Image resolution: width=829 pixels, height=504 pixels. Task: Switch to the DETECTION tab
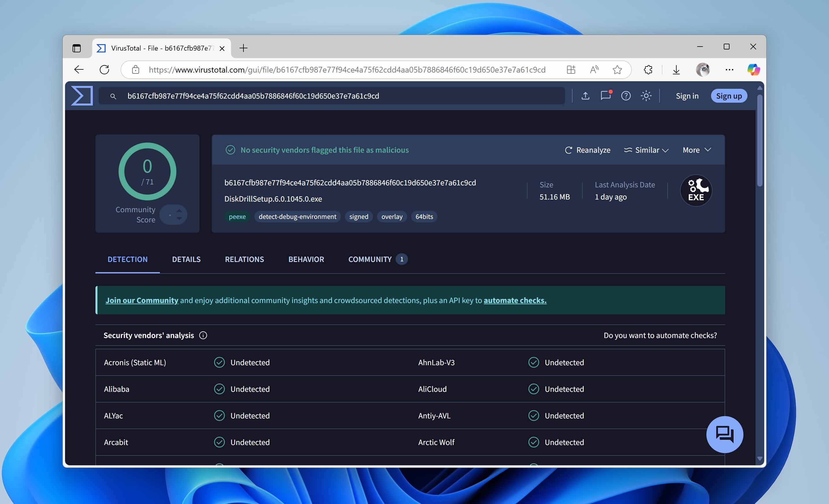point(128,259)
